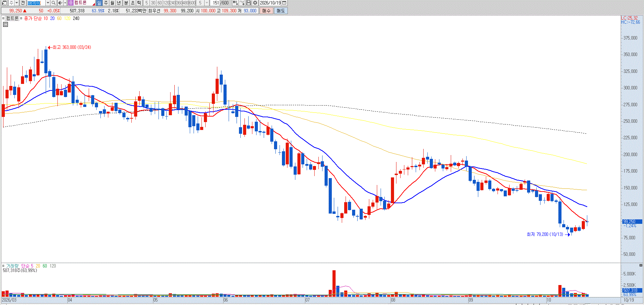The width and height of the screenshot is (644, 305).
Task: Toggle the small square before 펩트론 label
Action: pos(4,18)
